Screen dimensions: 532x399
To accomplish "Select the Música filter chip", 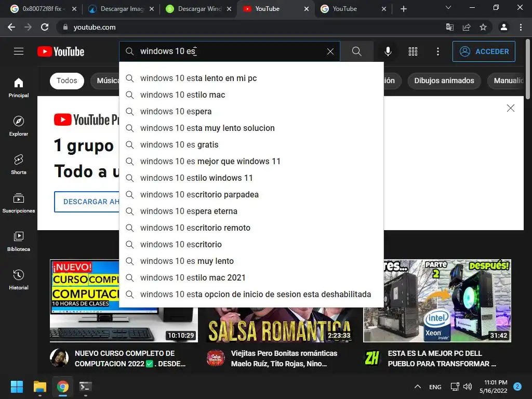I will pos(105,81).
